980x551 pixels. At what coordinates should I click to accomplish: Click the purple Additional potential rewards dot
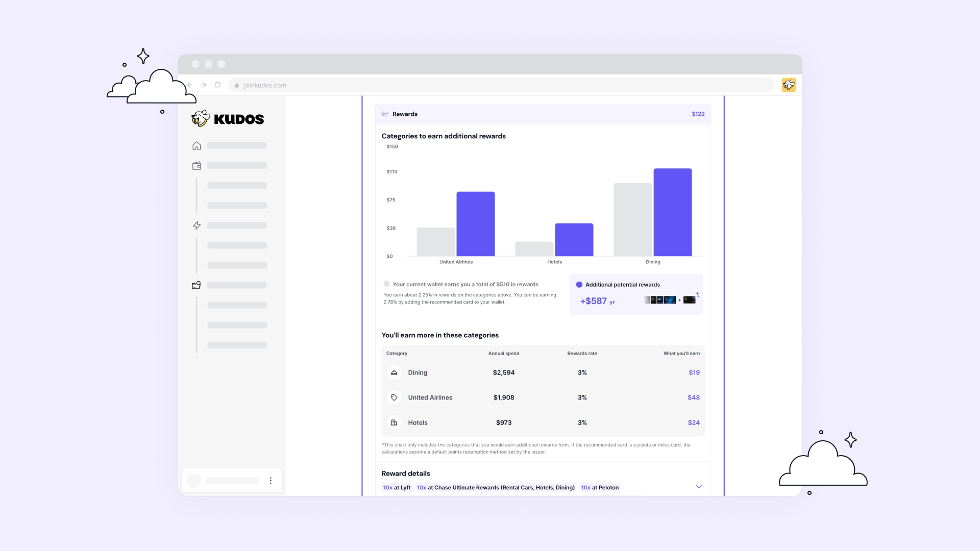point(579,285)
